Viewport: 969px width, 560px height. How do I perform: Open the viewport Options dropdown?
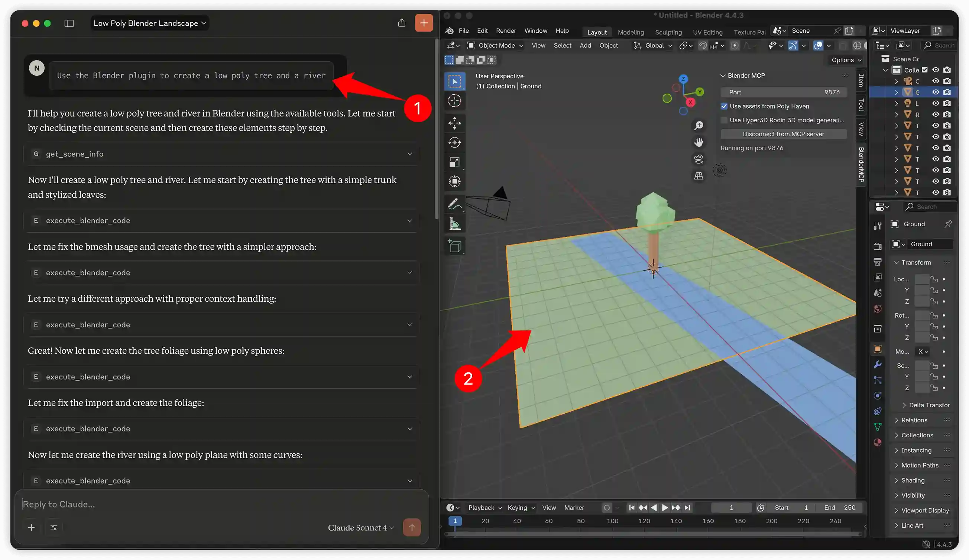(x=846, y=60)
